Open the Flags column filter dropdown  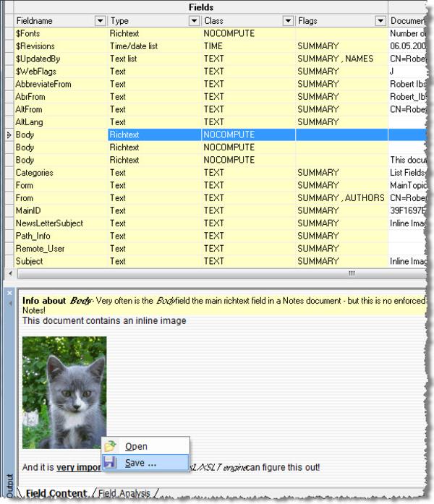[x=380, y=21]
